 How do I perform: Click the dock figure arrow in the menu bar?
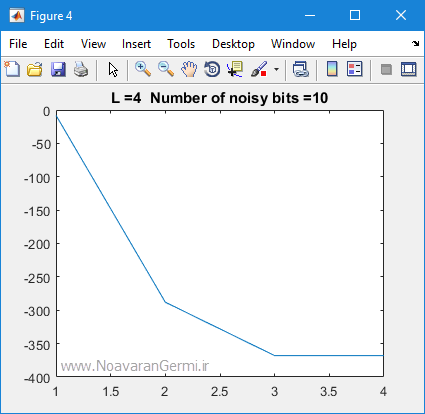(x=415, y=43)
